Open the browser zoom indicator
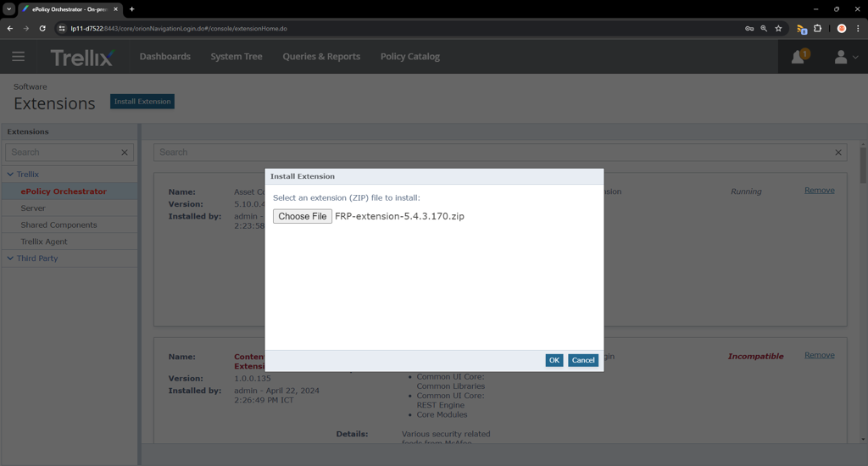 [764, 28]
